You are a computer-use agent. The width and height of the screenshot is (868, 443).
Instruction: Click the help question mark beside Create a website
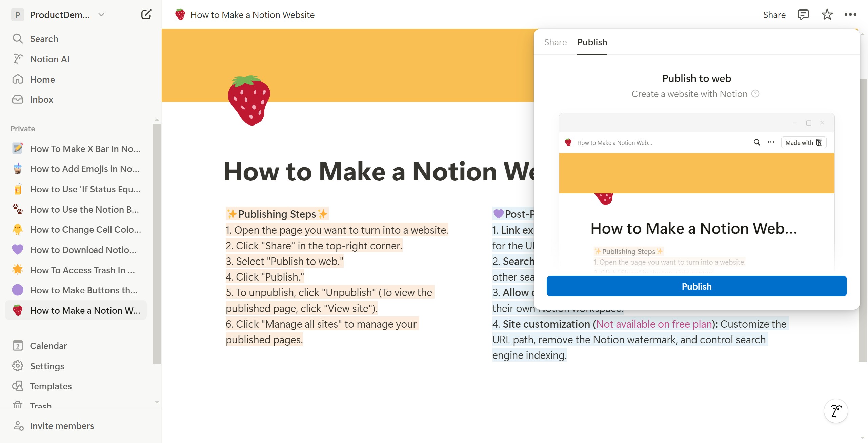(755, 94)
